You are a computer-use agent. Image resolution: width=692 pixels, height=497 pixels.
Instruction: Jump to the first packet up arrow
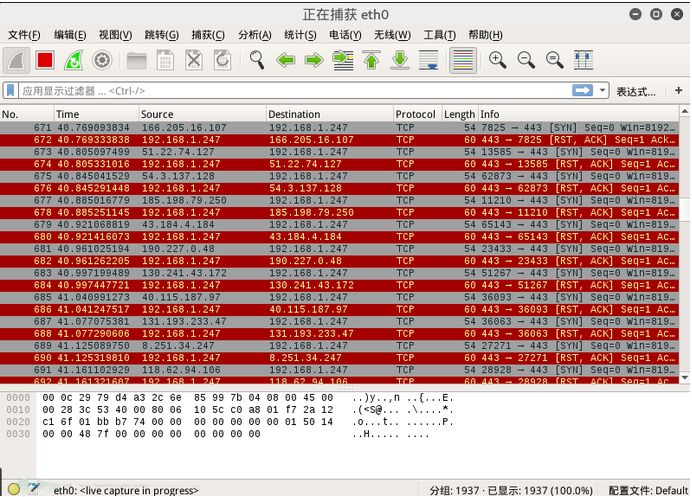pos(371,60)
